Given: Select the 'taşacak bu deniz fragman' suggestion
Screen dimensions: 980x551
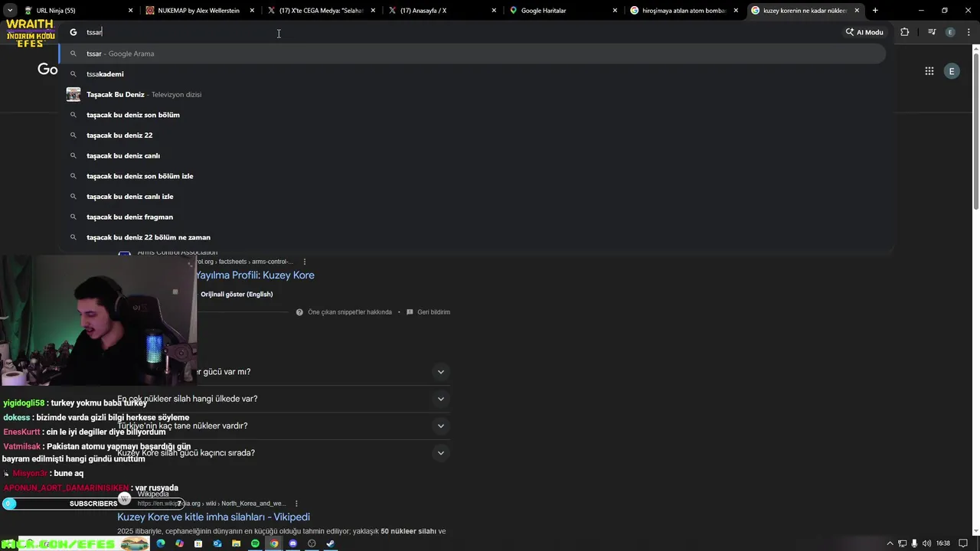Looking at the screenshot, I should [x=473, y=217].
